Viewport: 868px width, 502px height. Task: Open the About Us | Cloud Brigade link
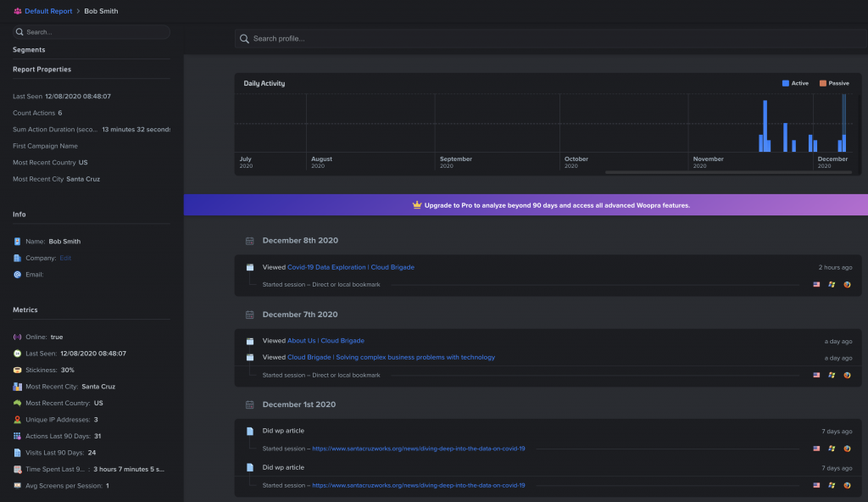pyautogui.click(x=325, y=341)
